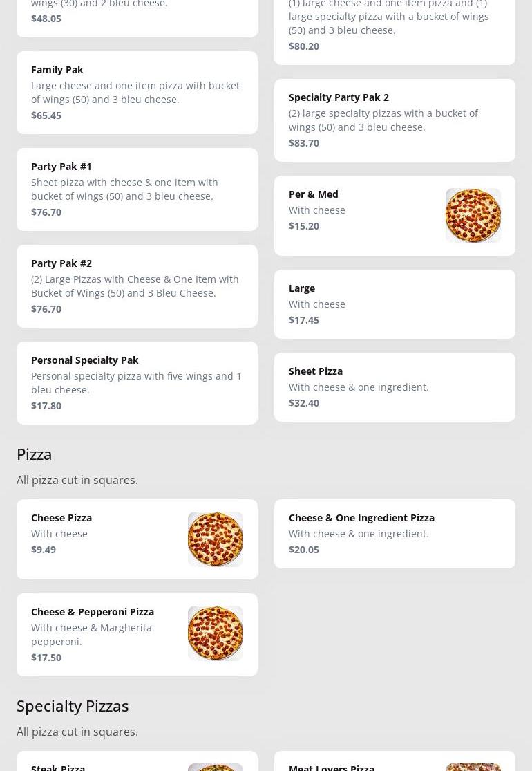Open the Per & Med pizza title
Screen dimensions: 532x771
coord(313,194)
